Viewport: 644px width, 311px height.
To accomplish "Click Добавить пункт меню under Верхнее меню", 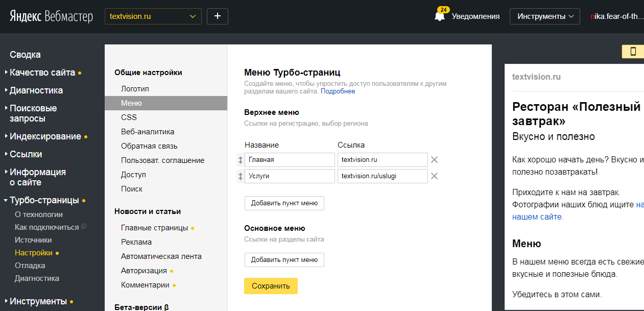I will 284,203.
